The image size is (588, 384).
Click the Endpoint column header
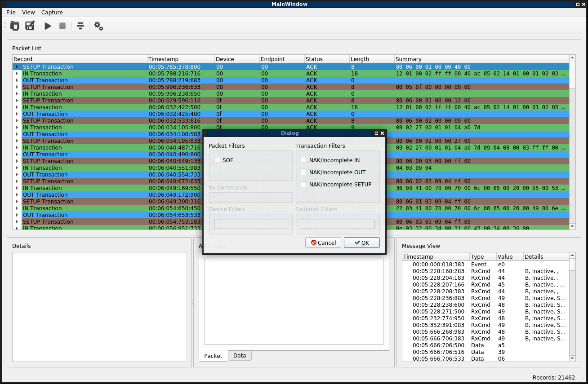[282, 59]
